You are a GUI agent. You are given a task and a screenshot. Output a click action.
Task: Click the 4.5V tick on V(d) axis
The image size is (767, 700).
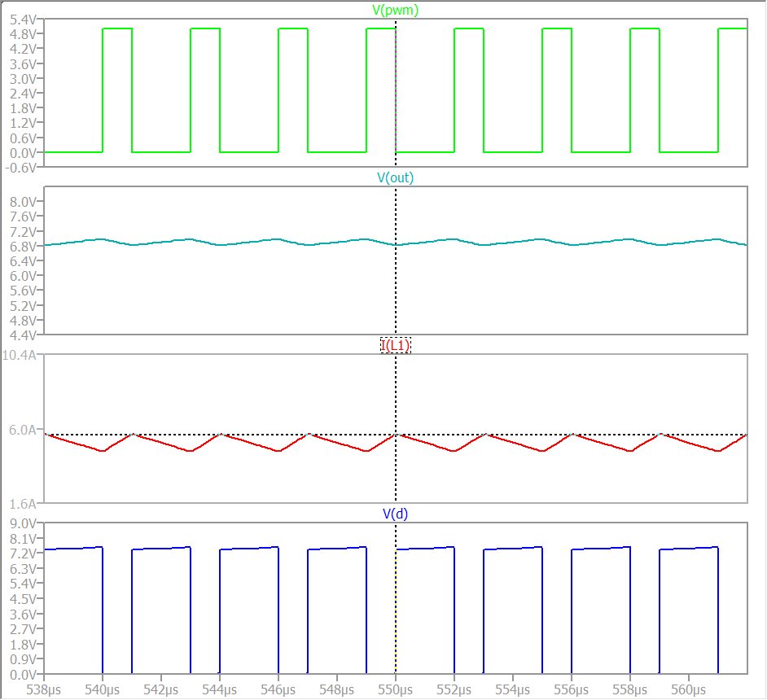pos(23,599)
